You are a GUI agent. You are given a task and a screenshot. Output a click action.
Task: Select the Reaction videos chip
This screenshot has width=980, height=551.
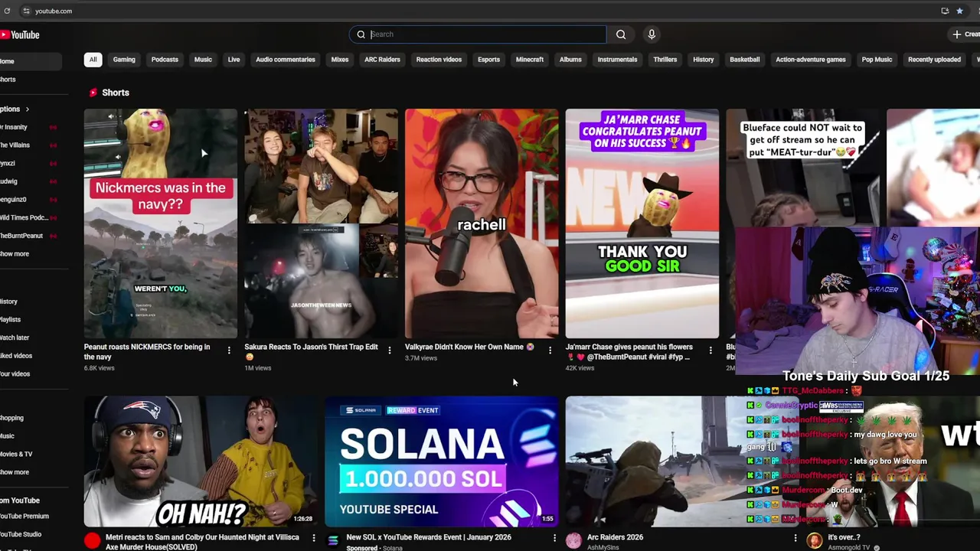click(x=439, y=60)
